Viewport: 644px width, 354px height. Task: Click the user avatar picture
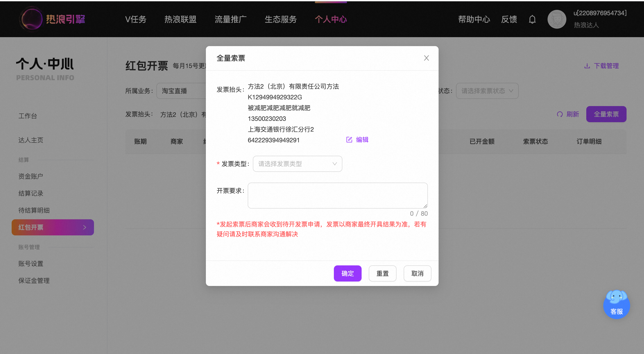[x=557, y=19]
